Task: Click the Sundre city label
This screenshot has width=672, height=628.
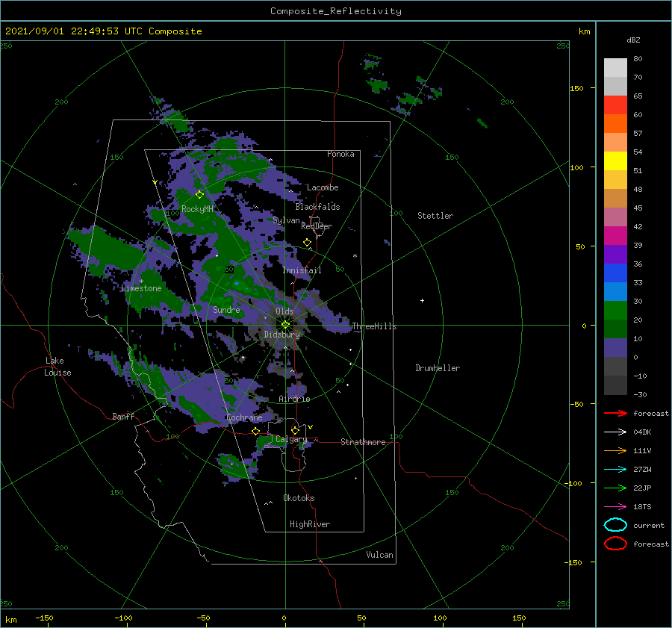Action: (x=226, y=309)
